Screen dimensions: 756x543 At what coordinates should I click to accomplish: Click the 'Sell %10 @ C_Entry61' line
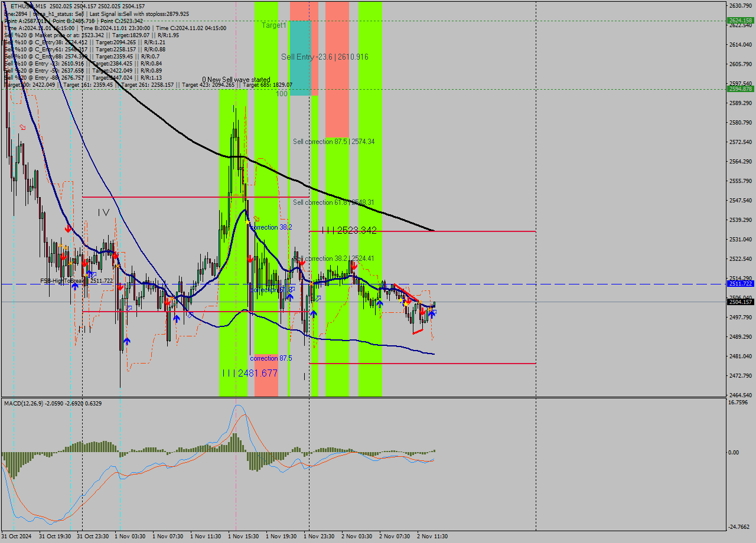pos(84,49)
